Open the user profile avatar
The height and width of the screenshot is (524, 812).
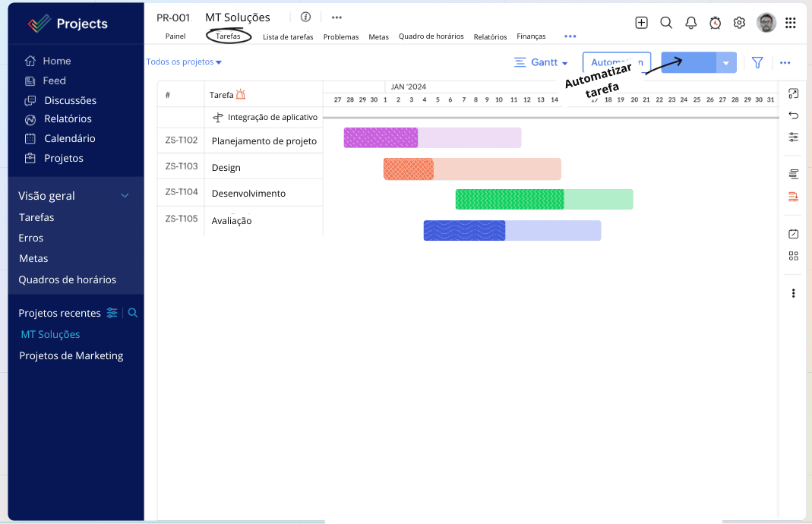766,23
